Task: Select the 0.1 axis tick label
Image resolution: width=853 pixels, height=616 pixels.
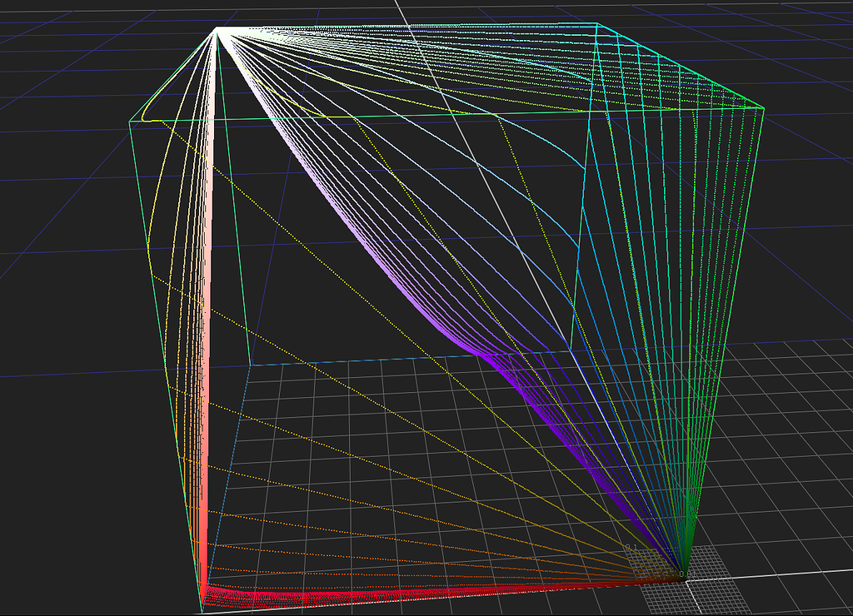Action: pos(631,546)
